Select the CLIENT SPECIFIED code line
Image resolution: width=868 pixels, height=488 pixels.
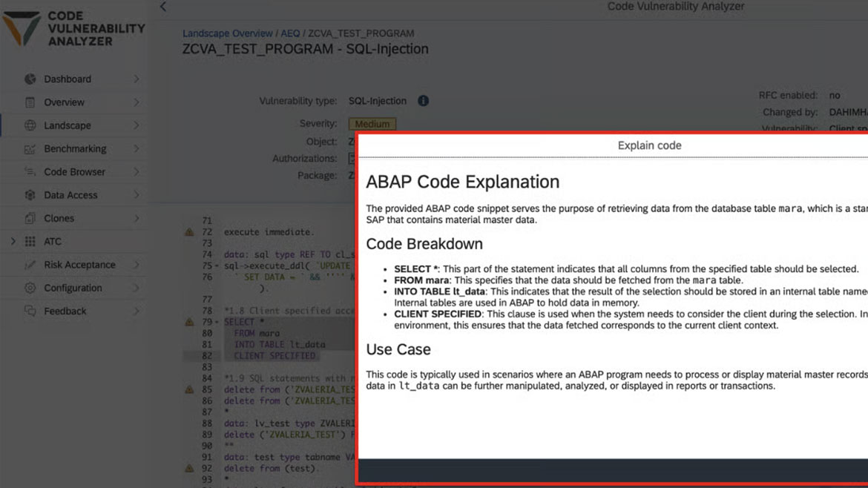coord(274,356)
